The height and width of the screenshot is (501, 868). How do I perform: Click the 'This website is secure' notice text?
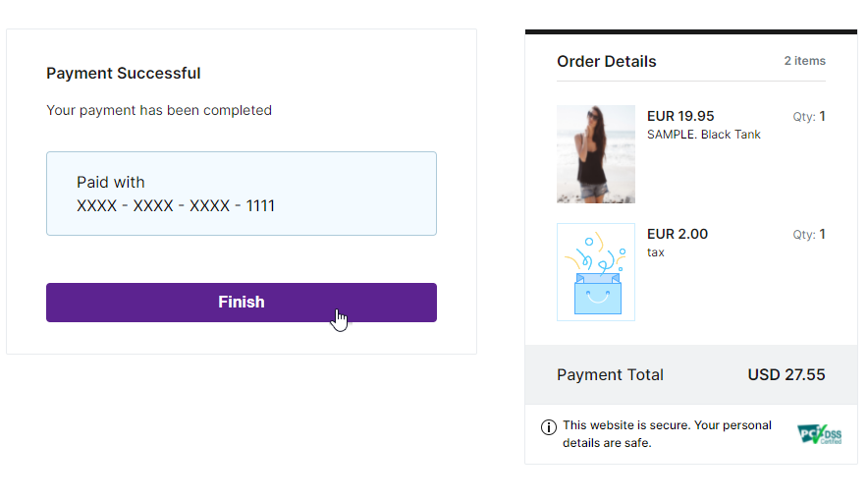[667, 434]
